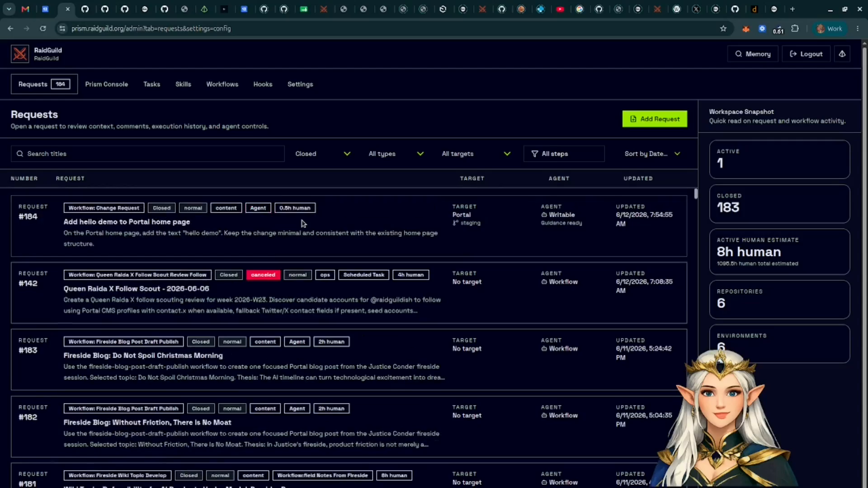Viewport: 868px width, 488px height.
Task: Click the request list scrollbar thumb
Action: [x=695, y=193]
